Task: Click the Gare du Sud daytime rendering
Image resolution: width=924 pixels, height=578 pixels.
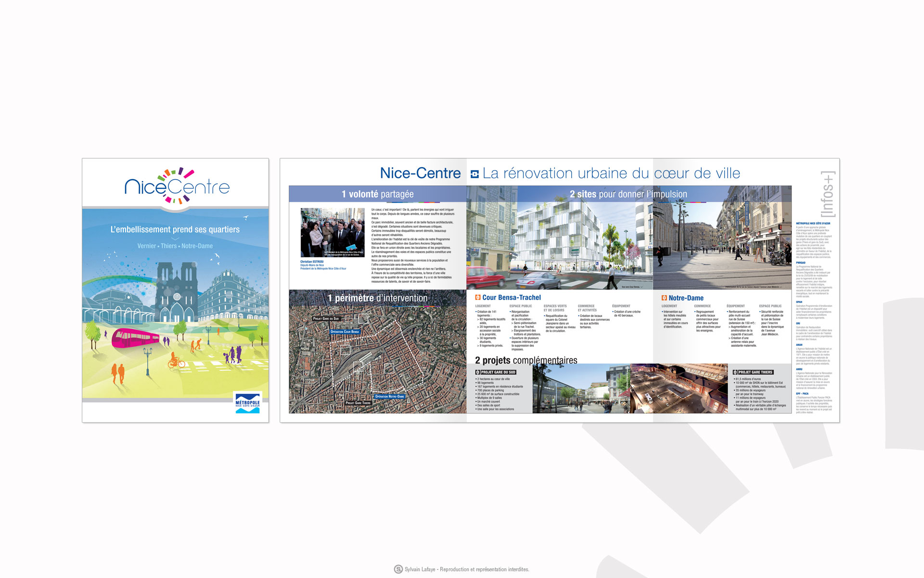Action: [x=581, y=388]
